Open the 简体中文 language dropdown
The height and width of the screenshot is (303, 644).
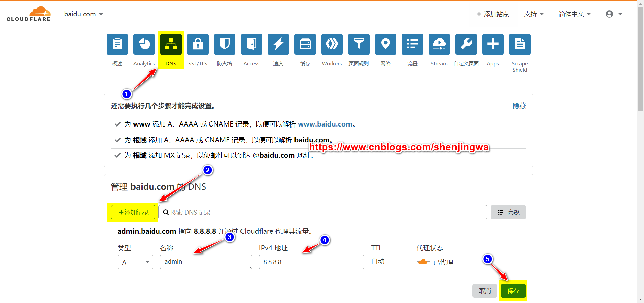coord(575,14)
